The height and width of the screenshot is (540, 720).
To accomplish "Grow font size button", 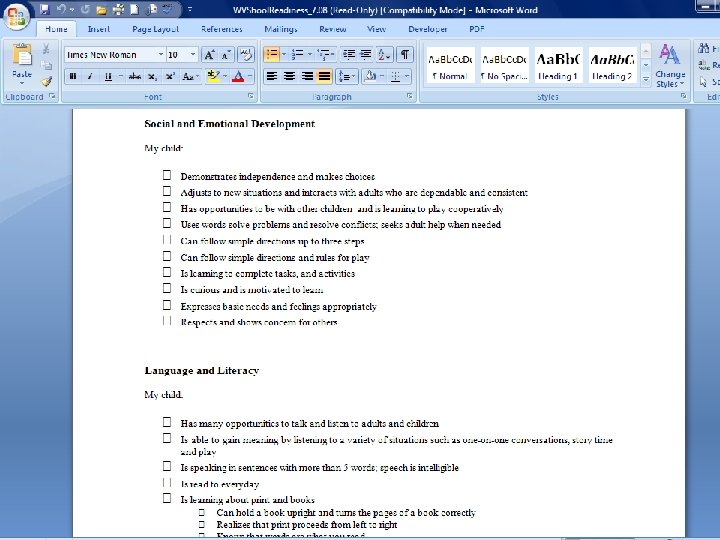I will click(x=209, y=55).
